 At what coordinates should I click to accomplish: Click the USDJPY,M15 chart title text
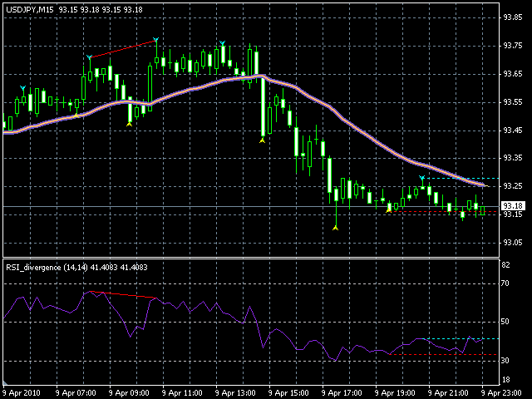point(30,10)
